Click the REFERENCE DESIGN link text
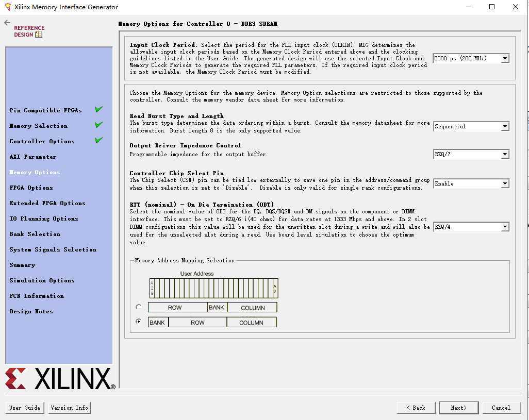Screen dimensions: 529x420 29,31
